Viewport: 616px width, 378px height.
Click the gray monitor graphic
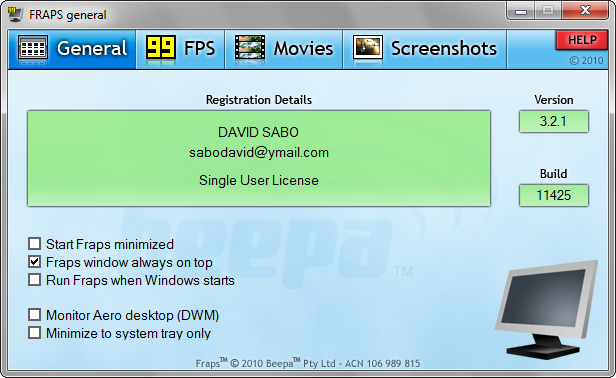pyautogui.click(x=546, y=309)
